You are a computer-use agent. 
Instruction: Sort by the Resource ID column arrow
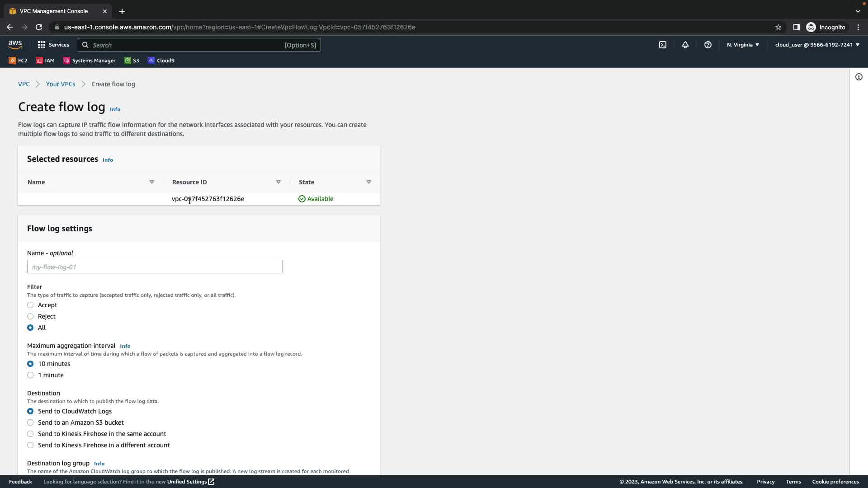click(x=278, y=182)
